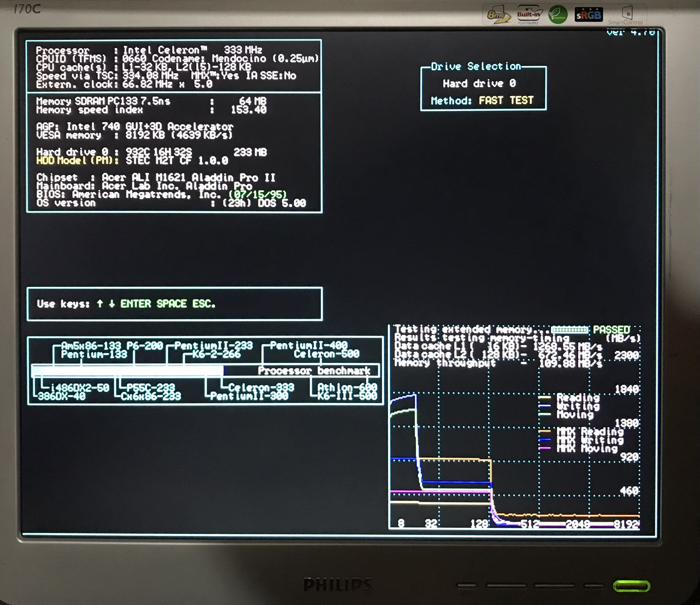Select the Hard drive 0 entry
Image resolution: width=700 pixels, height=605 pixels.
(479, 83)
